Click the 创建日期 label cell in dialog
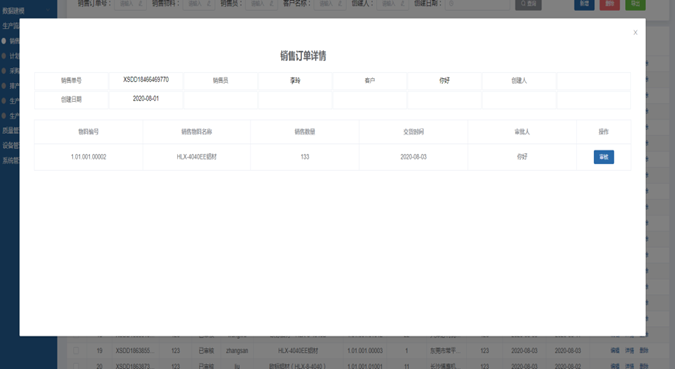The width and height of the screenshot is (675, 369). click(x=71, y=99)
